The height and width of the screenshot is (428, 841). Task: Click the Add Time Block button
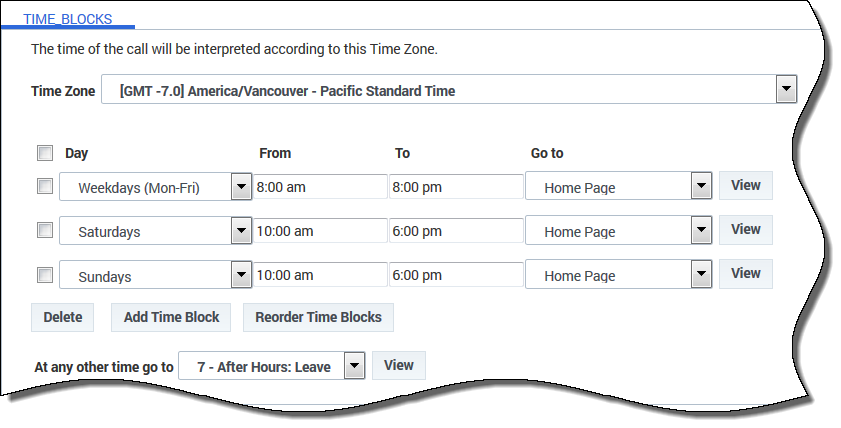click(x=171, y=317)
